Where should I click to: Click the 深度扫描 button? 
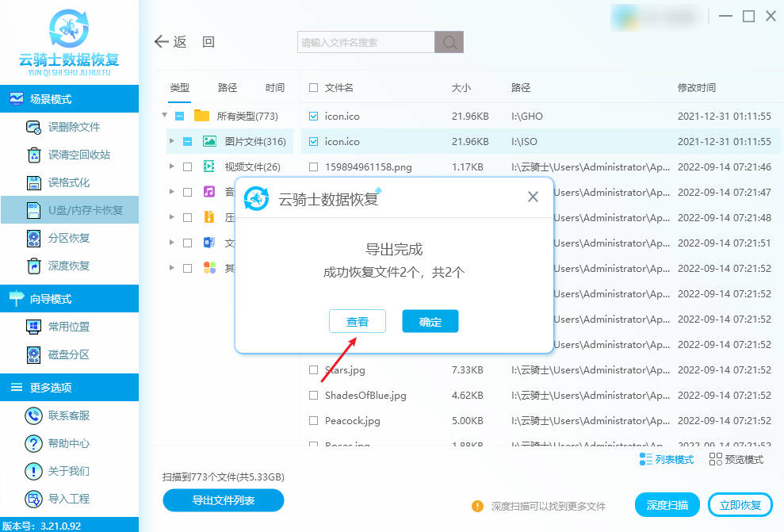pos(667,505)
